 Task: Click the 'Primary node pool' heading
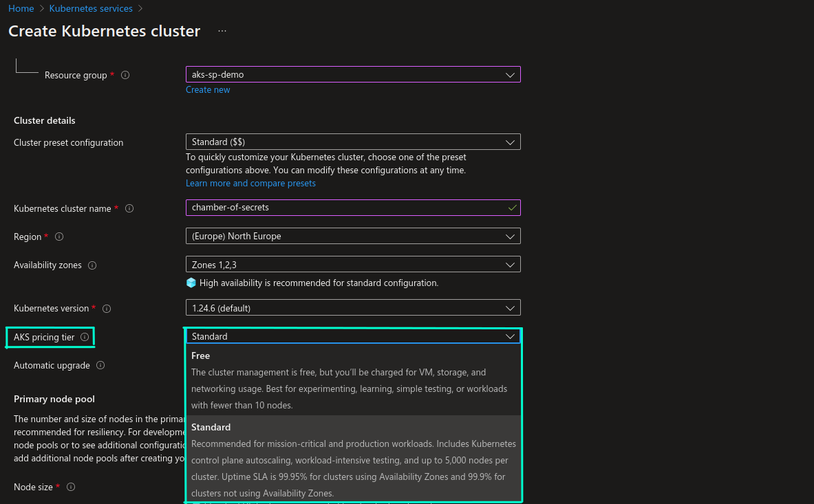pos(54,399)
